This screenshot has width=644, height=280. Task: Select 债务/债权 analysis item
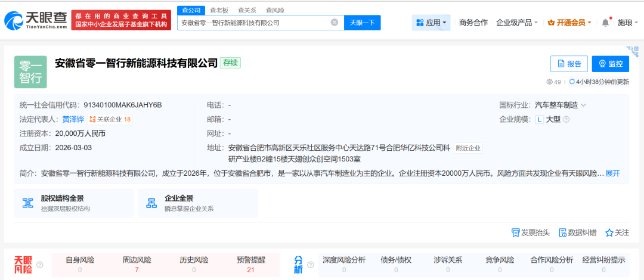tap(396, 265)
